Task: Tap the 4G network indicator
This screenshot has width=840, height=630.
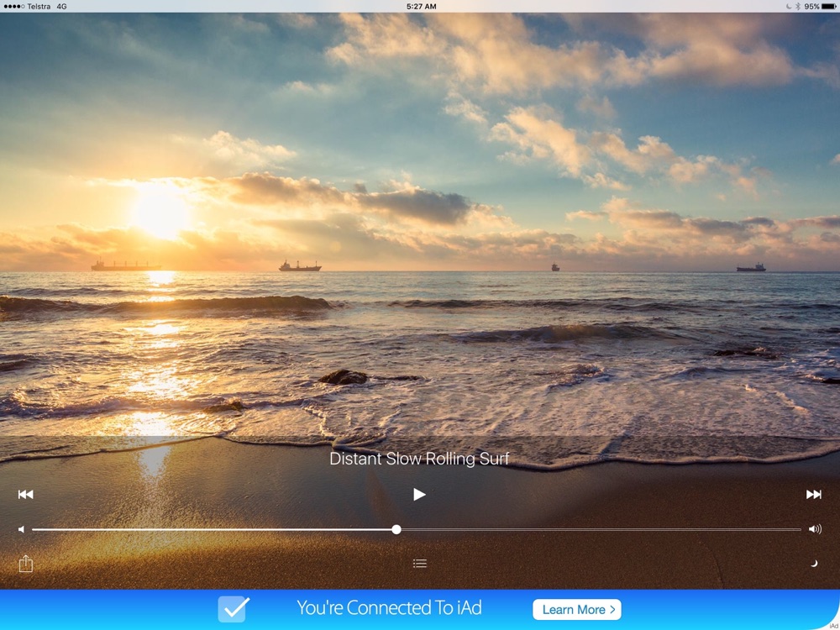Action: coord(61,7)
